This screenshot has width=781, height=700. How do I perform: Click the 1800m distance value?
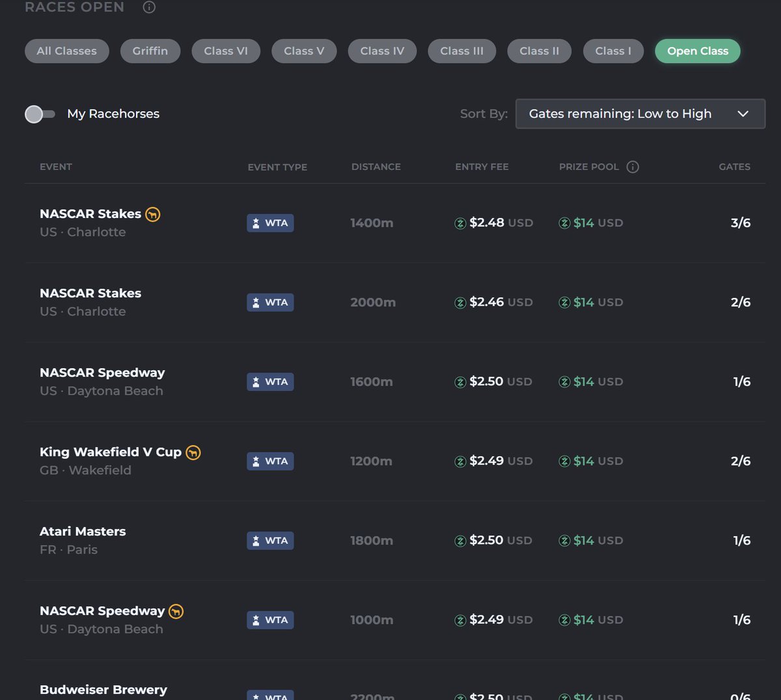pos(372,541)
